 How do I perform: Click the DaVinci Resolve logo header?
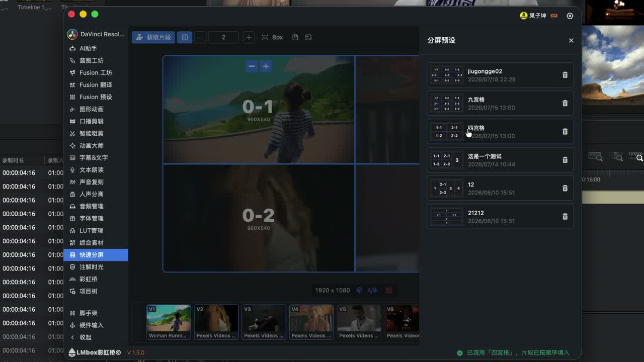point(96,34)
